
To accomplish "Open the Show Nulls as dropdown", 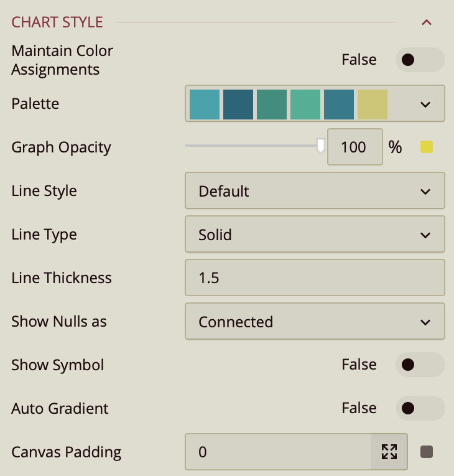I will [x=315, y=322].
